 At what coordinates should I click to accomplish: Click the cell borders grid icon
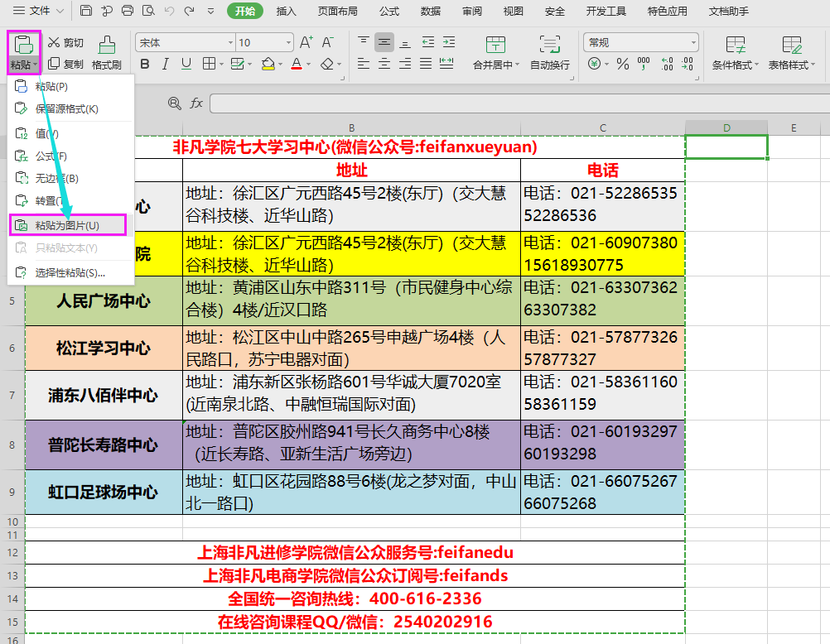[x=209, y=64]
